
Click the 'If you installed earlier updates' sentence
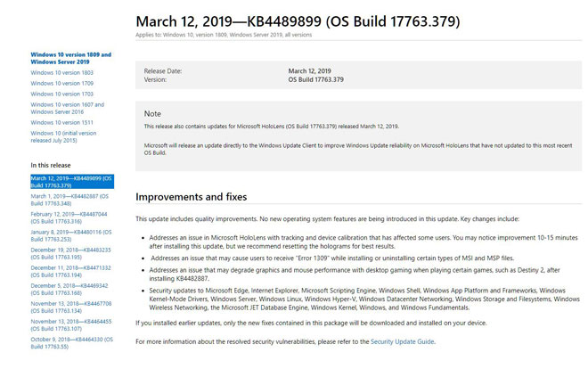coord(311,323)
